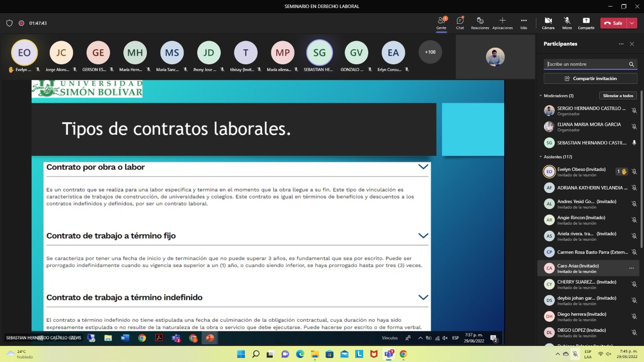Collapse the Moderadores (3) section
The width and height of the screenshot is (644, 362).
[541, 96]
